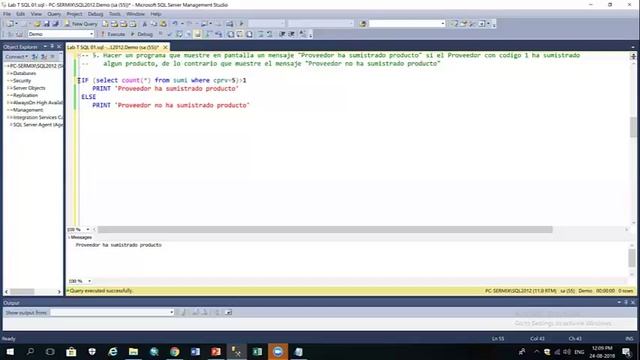The image size is (640, 360).
Task: Open a file with the folder icon
Action: click(37, 24)
